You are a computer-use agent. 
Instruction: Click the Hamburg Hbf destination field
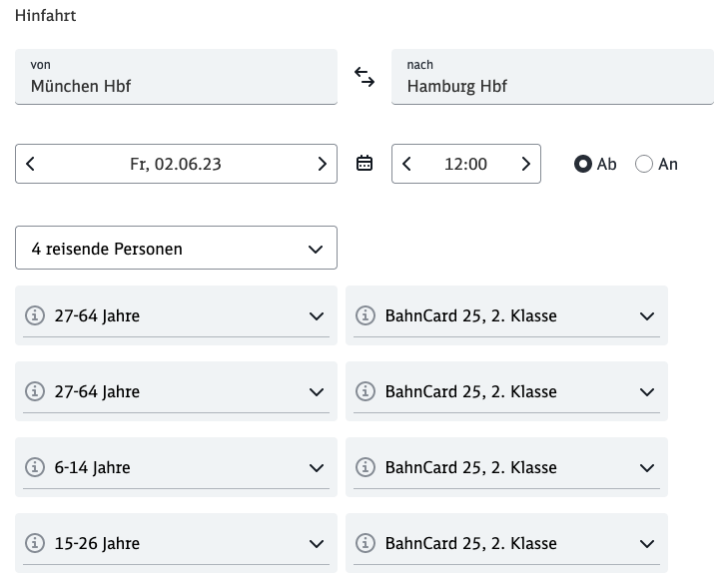point(552,77)
